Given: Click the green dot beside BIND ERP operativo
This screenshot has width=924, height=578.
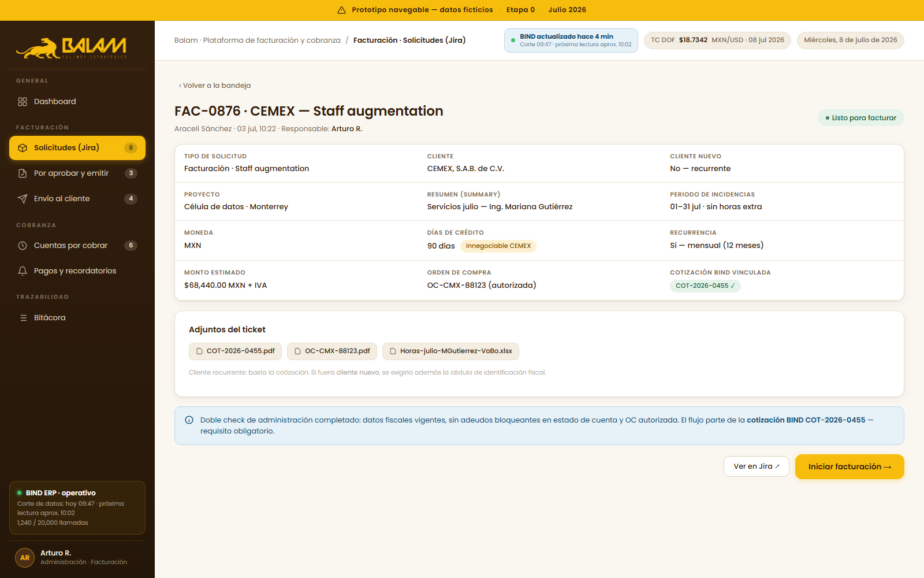Looking at the screenshot, I should point(20,493).
